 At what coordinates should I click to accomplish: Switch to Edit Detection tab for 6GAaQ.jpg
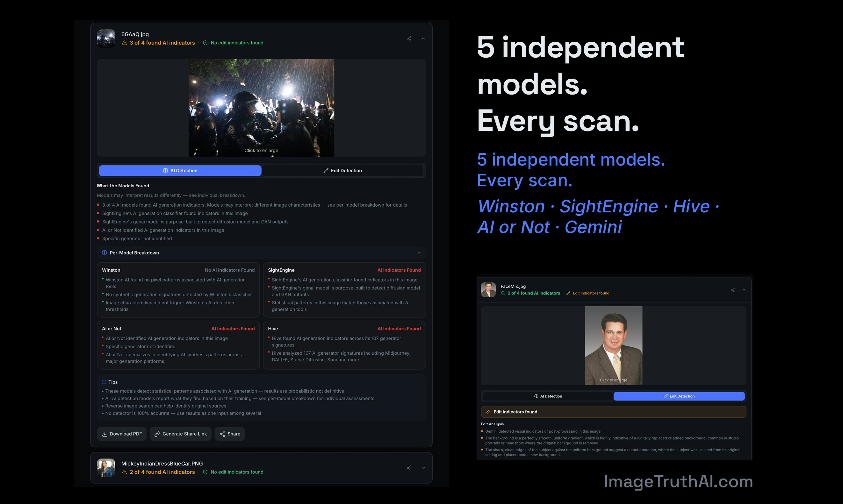tap(342, 170)
